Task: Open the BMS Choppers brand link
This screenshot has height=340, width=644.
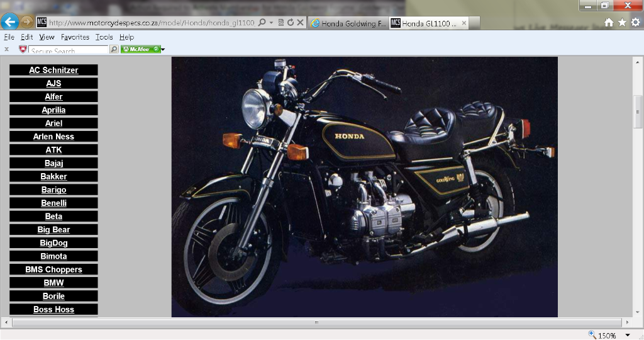Action: 54,269
